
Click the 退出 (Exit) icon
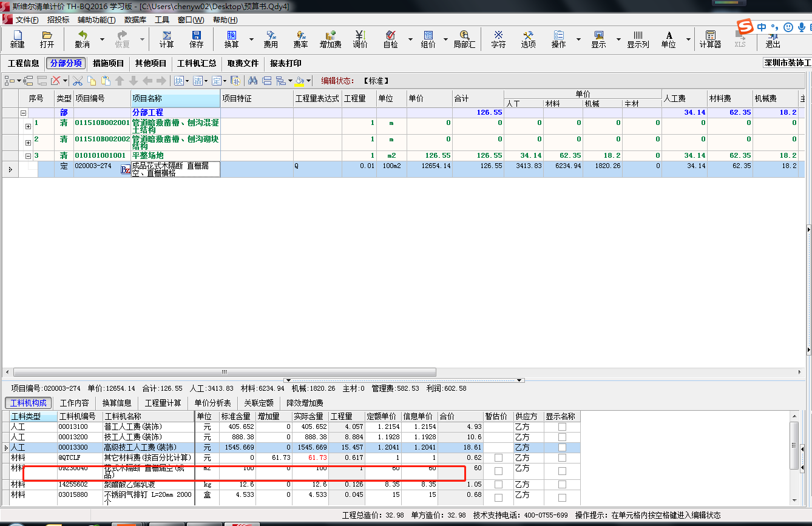pyautogui.click(x=773, y=39)
